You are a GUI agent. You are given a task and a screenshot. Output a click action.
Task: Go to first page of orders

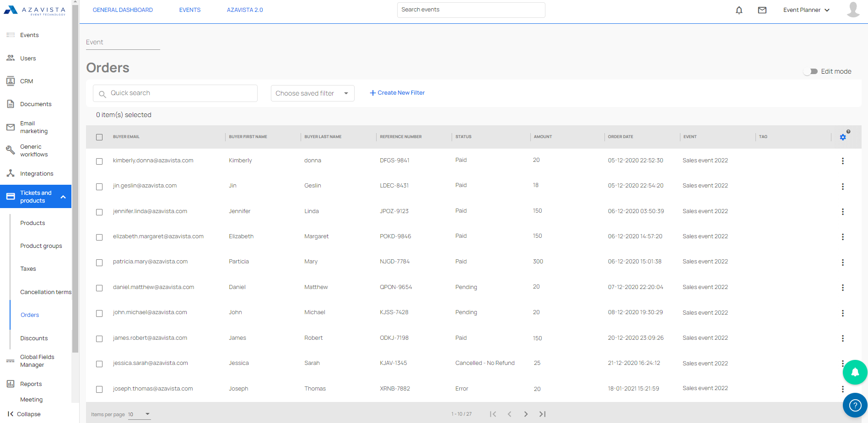pyautogui.click(x=493, y=414)
